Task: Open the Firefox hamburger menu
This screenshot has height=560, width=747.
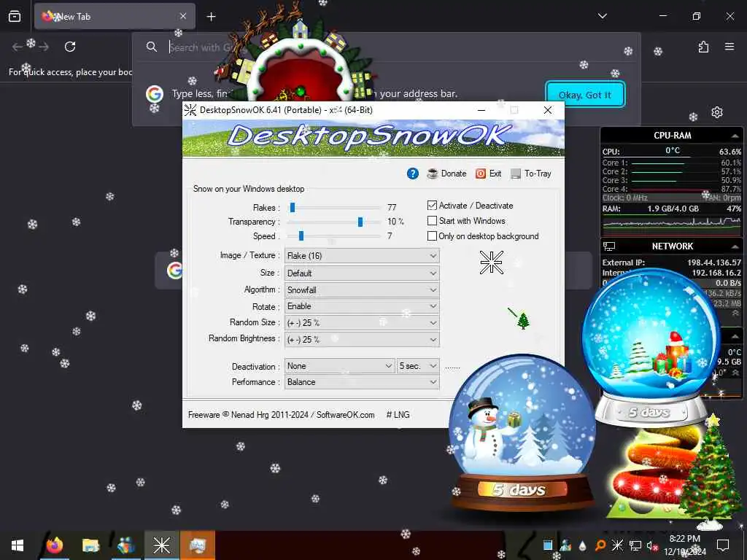Action: pyautogui.click(x=729, y=47)
